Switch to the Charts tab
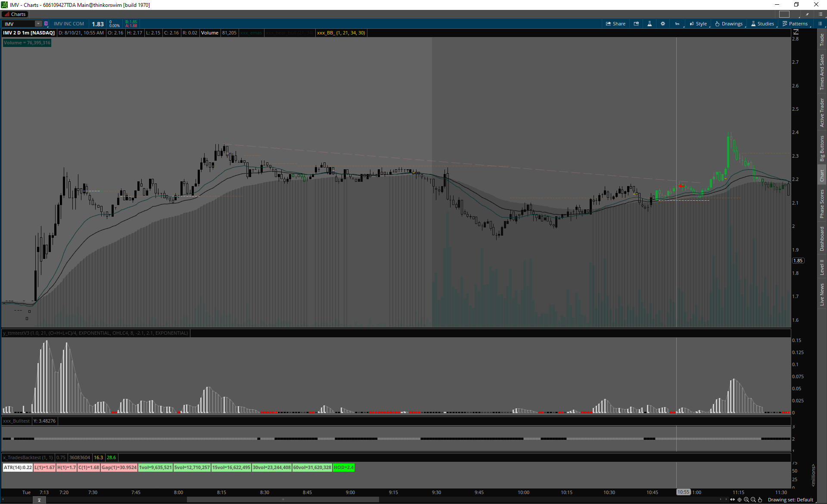The height and width of the screenshot is (504, 827). [16, 14]
